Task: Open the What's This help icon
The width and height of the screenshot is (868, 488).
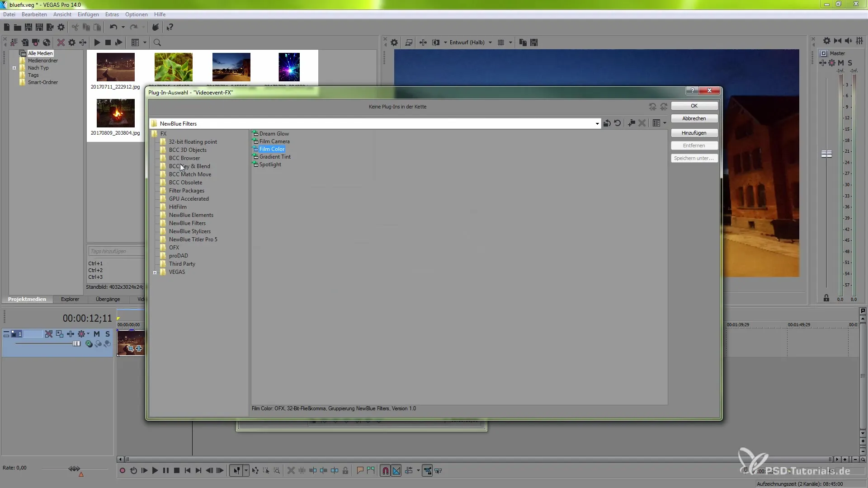Action: coord(170,28)
